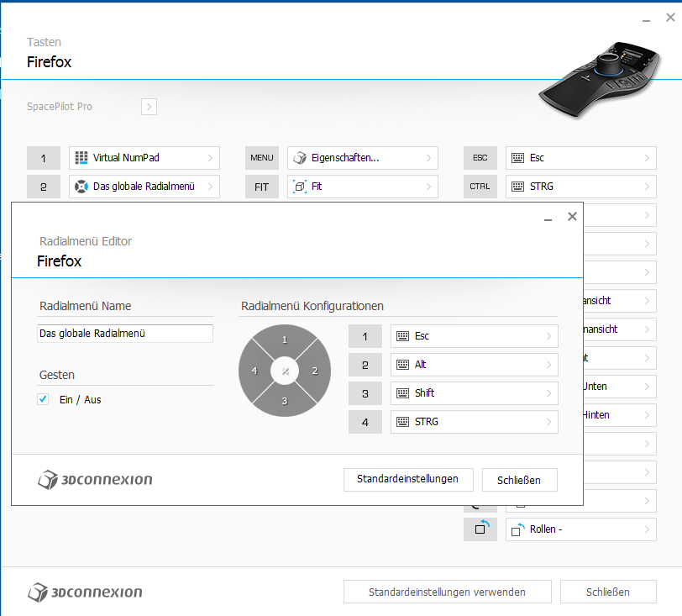The width and height of the screenshot is (682, 616).
Task: Open the STRG assignment for radial slot 4
Action: point(474,422)
